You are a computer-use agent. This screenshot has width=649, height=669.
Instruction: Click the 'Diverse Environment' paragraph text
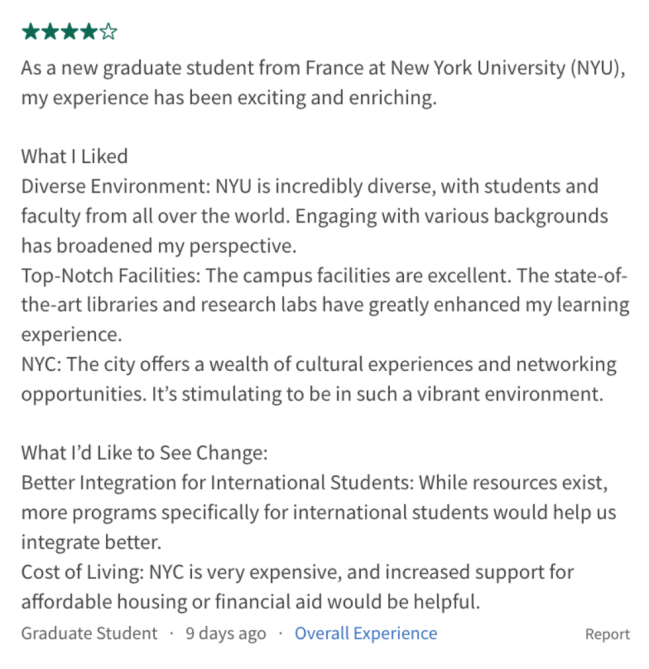[x=310, y=186]
